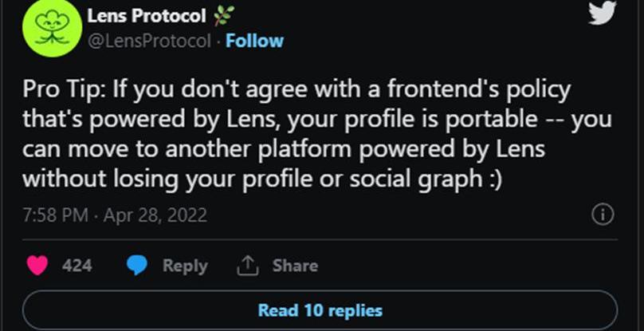This screenshot has width=644, height=331.
Task: Click the text "your profile is portable"
Action: point(412,120)
